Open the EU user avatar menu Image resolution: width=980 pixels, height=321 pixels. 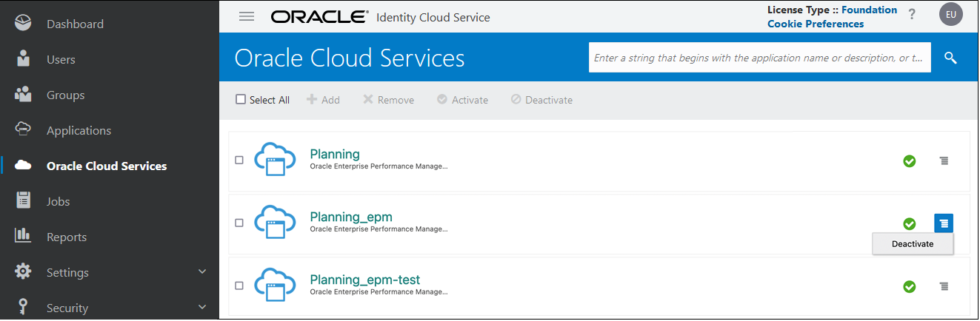click(950, 15)
